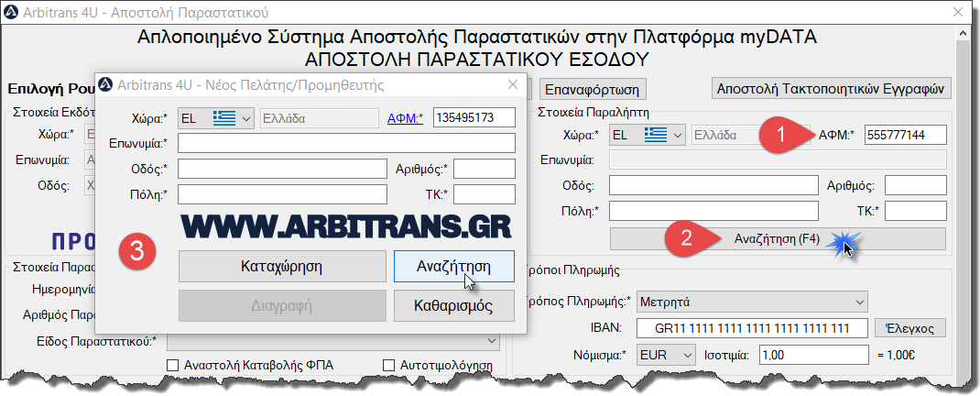
Task: Click the Ισοτιμία field showing 1,00
Action: pos(813,355)
